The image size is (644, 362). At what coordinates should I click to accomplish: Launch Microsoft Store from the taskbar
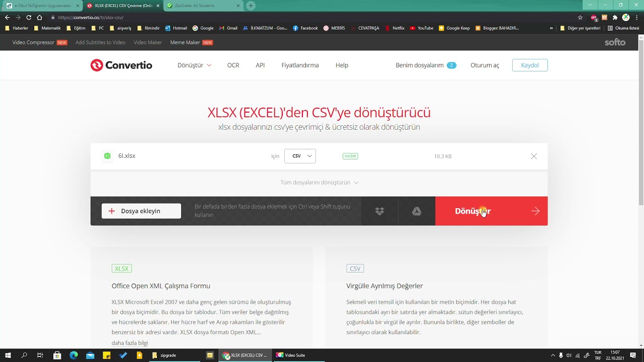pyautogui.click(x=57, y=355)
